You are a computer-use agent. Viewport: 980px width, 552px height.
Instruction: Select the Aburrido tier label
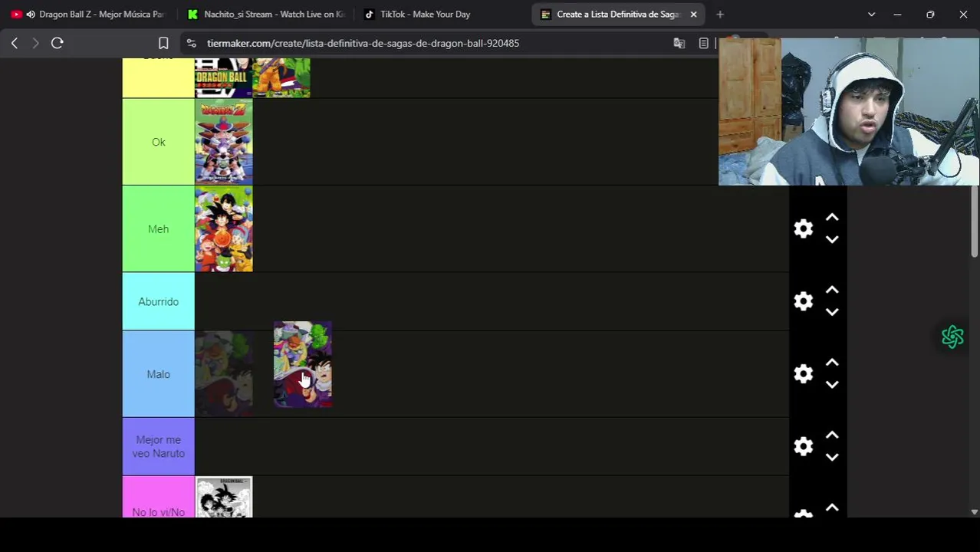(158, 301)
